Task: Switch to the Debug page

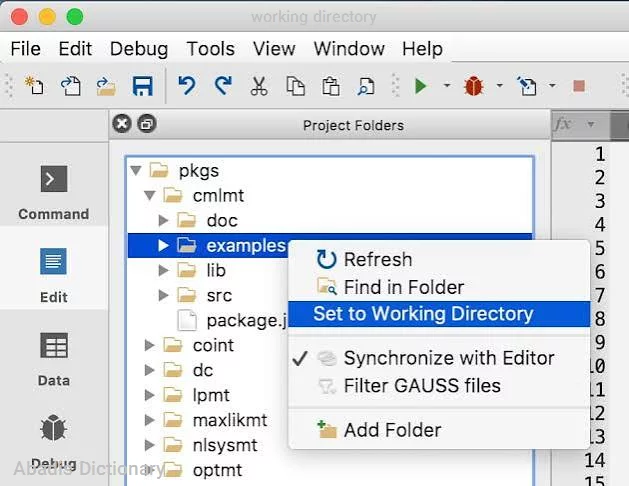Action: (54, 442)
